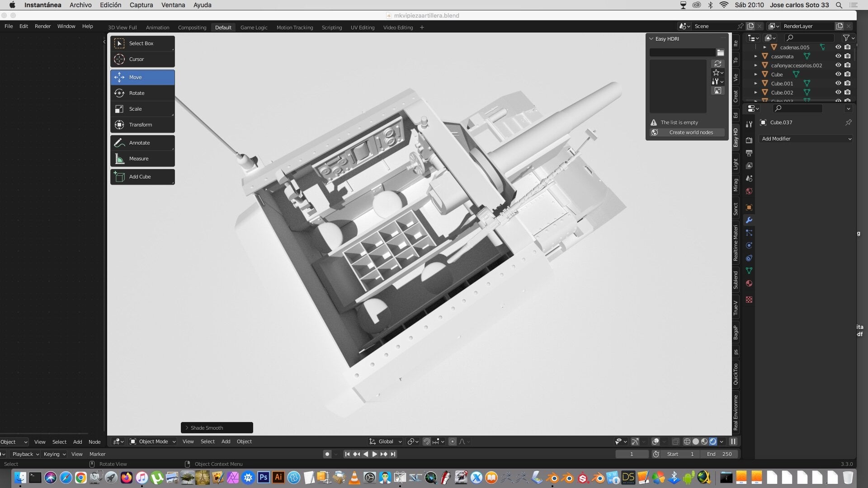Open the Output properties tab icon

pos(749,153)
